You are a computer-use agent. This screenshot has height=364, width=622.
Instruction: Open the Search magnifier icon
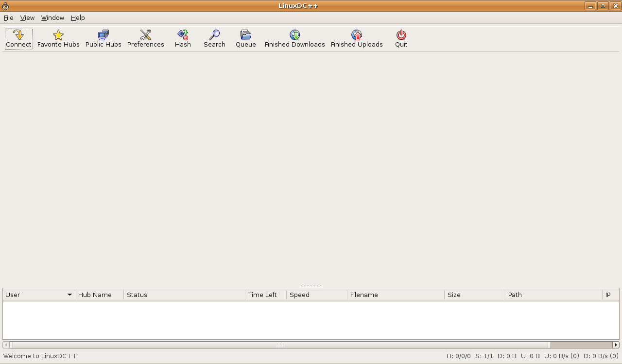coord(214,35)
